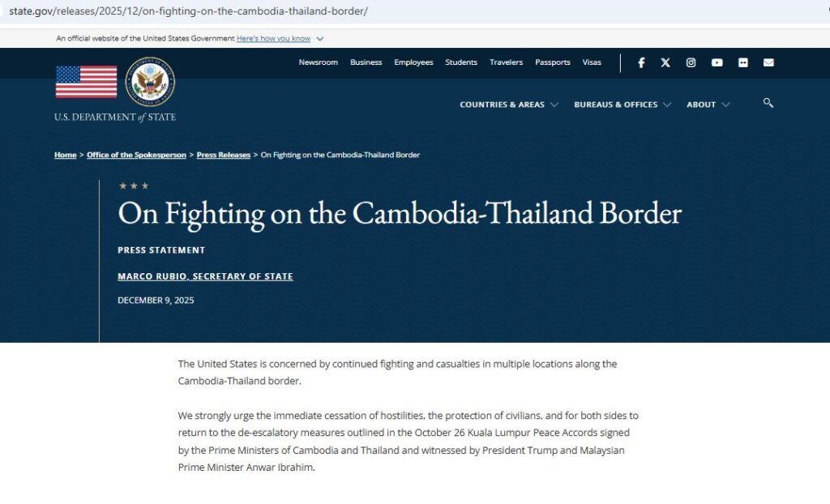The image size is (830, 504).
Task: Open the YouTube social icon
Action: [x=717, y=62]
